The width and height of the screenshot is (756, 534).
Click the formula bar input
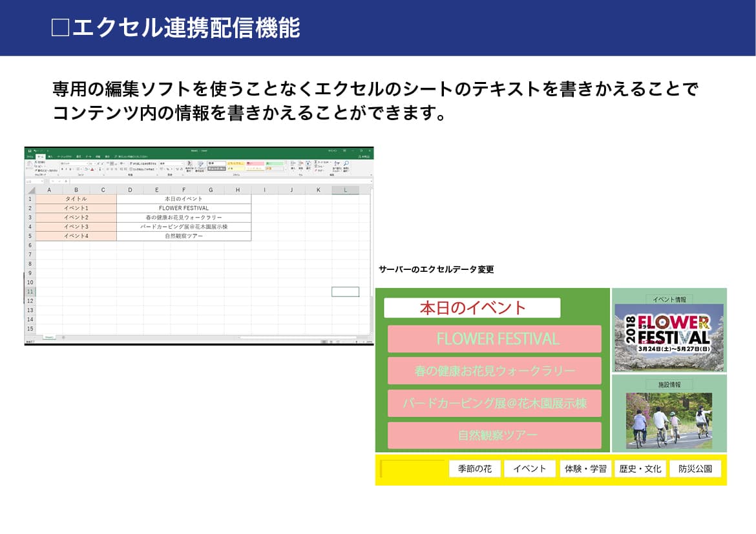click(221, 181)
